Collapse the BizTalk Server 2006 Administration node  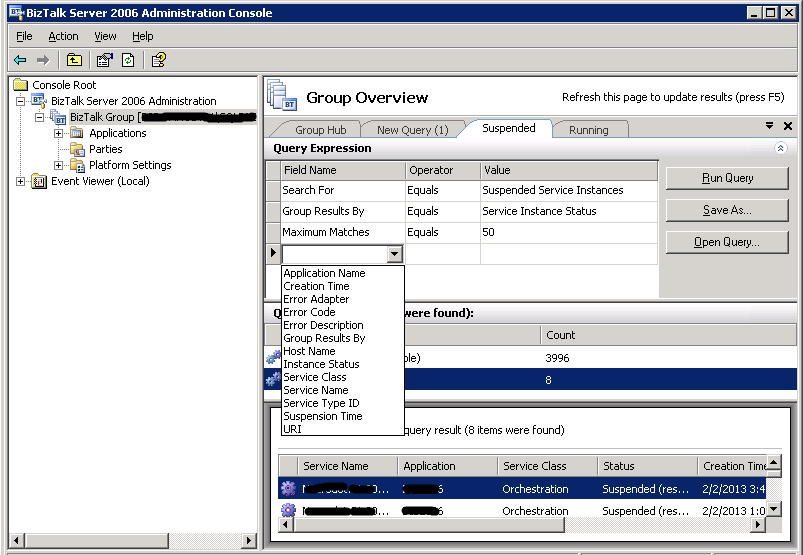click(x=20, y=101)
